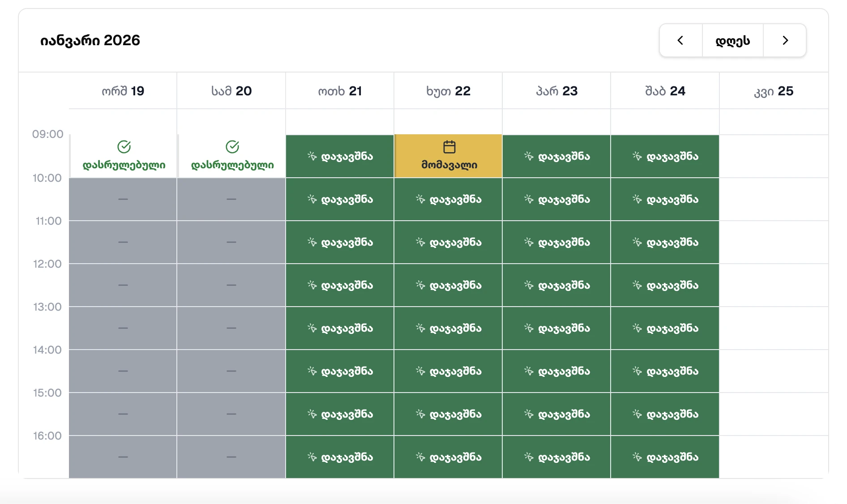This screenshot has width=847, height=504.
Task: Click the იანვარი 2026 month title
Action: pos(90,40)
